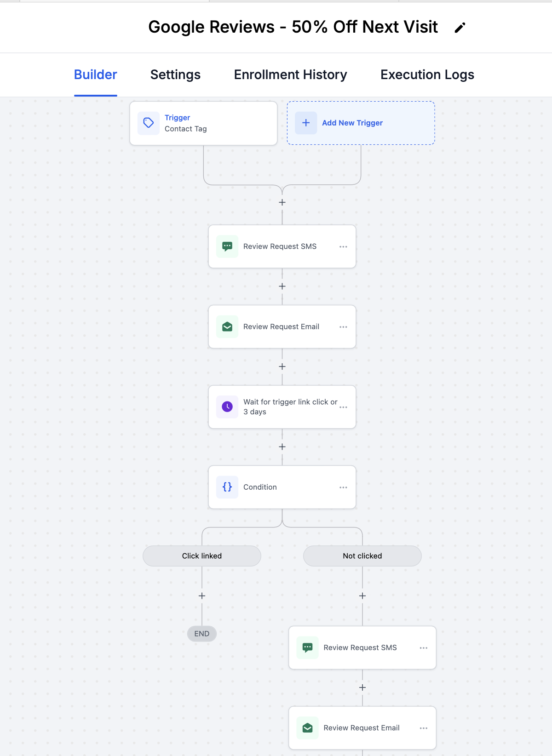Select the first Review Request SMS chat icon
Image resolution: width=552 pixels, height=756 pixels.
click(227, 246)
